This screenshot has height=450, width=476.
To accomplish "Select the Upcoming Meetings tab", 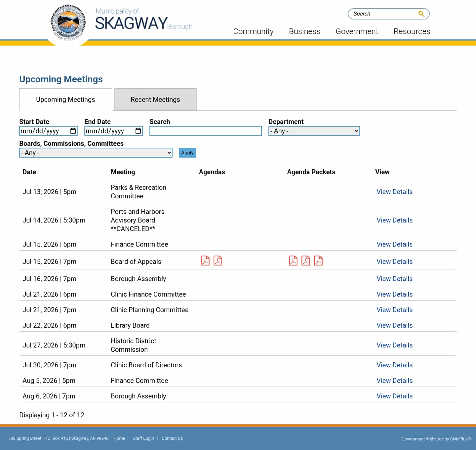I will (65, 100).
